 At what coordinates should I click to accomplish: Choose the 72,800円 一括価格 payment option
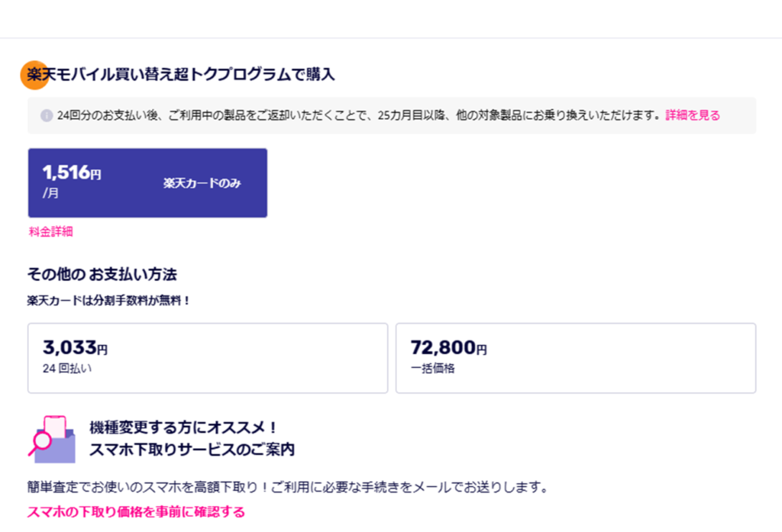[576, 358]
